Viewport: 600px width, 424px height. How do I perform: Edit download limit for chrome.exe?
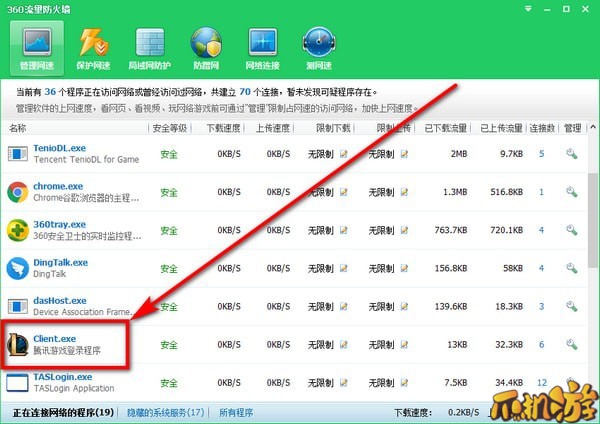pyautogui.click(x=344, y=192)
